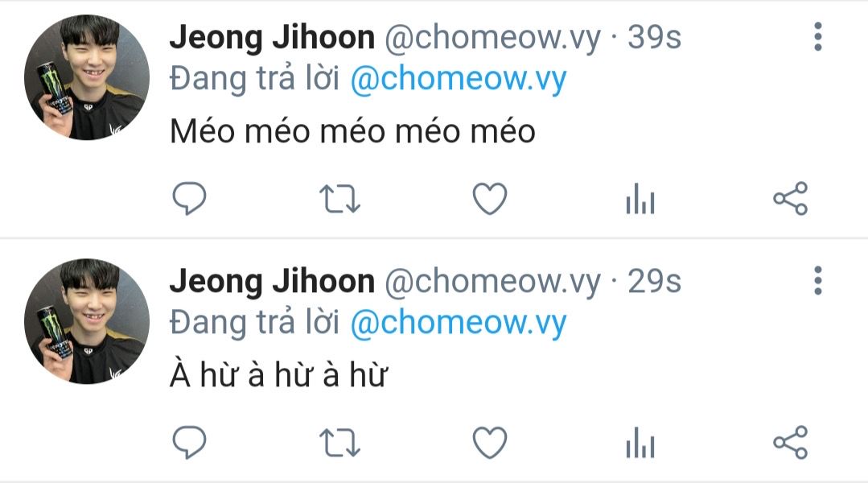Open more options for the 39s tweet
This screenshot has height=483, width=868.
818,37
